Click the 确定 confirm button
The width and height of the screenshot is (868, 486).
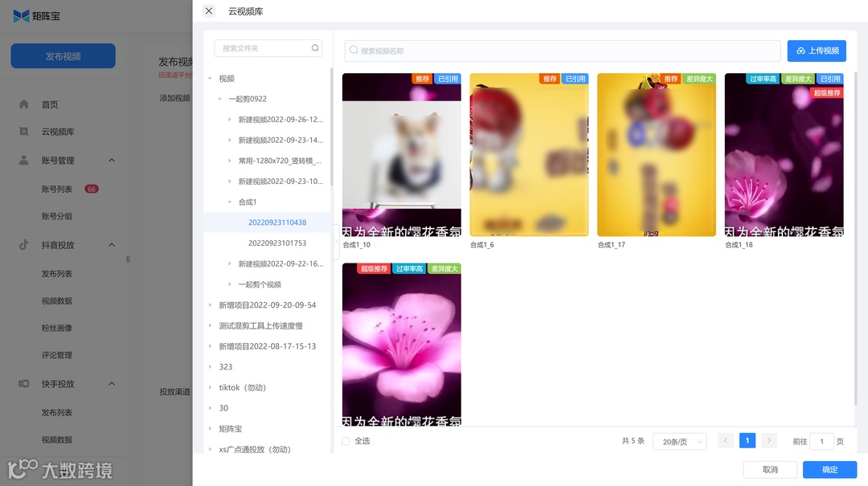coord(829,469)
